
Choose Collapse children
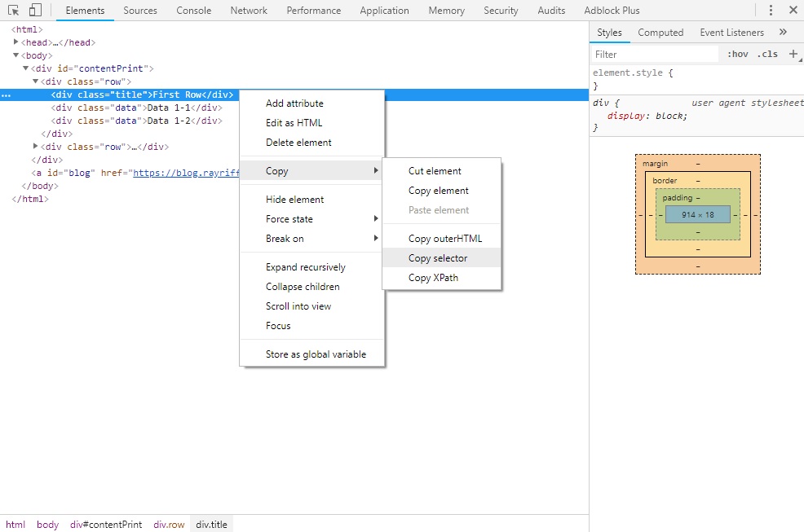coord(311,287)
